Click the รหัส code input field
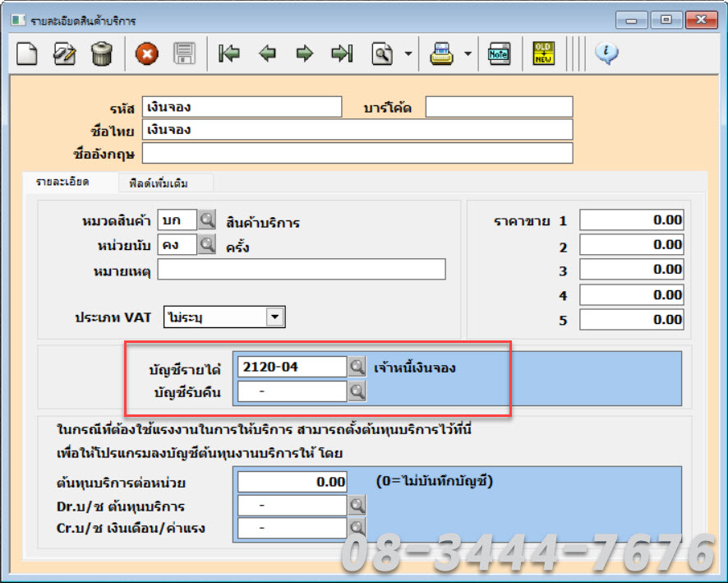This screenshot has width=728, height=583. (x=242, y=107)
